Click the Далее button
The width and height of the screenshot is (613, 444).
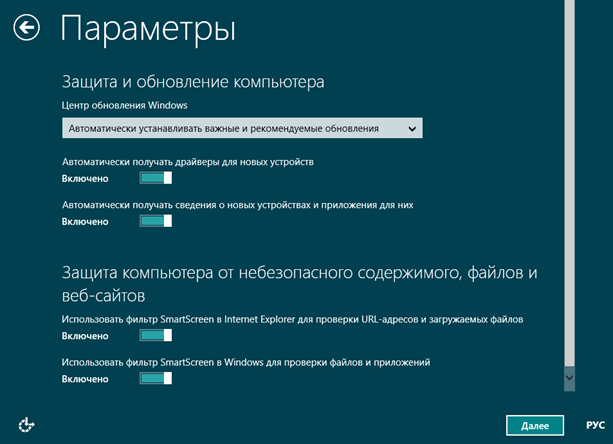[535, 425]
